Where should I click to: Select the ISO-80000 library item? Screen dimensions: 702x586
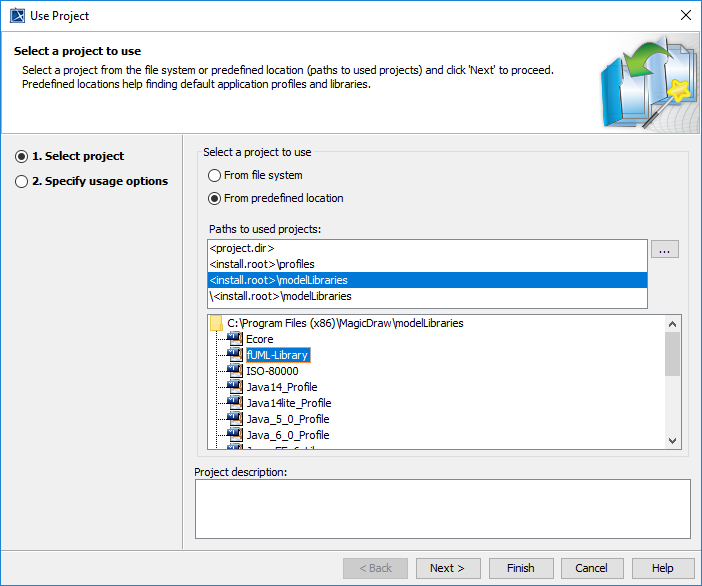coord(272,371)
